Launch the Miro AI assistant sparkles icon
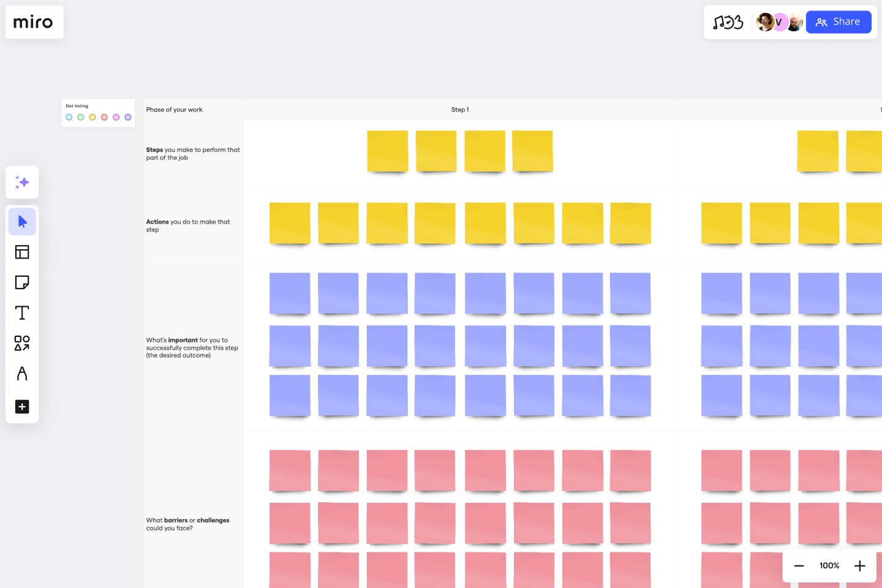Image resolution: width=882 pixels, height=588 pixels. (x=22, y=182)
